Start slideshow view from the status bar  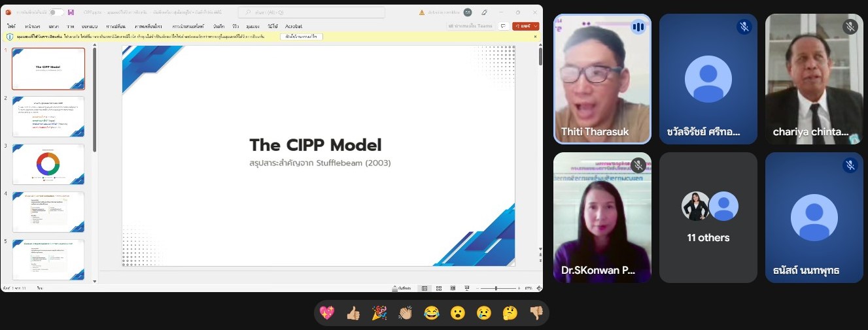pos(466,288)
